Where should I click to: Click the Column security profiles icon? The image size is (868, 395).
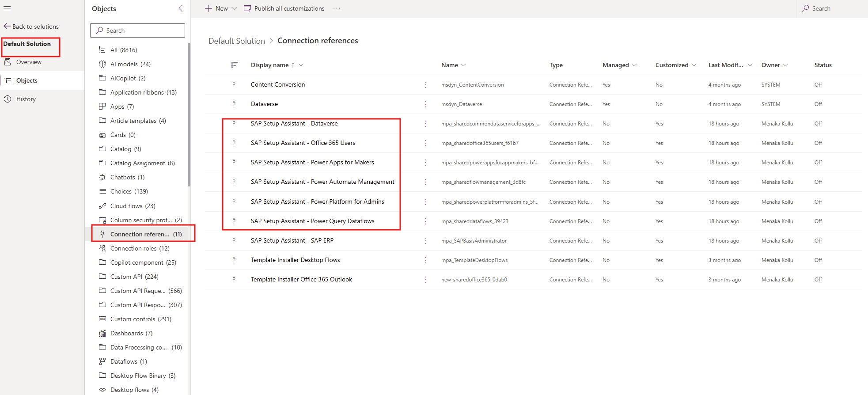click(x=102, y=220)
